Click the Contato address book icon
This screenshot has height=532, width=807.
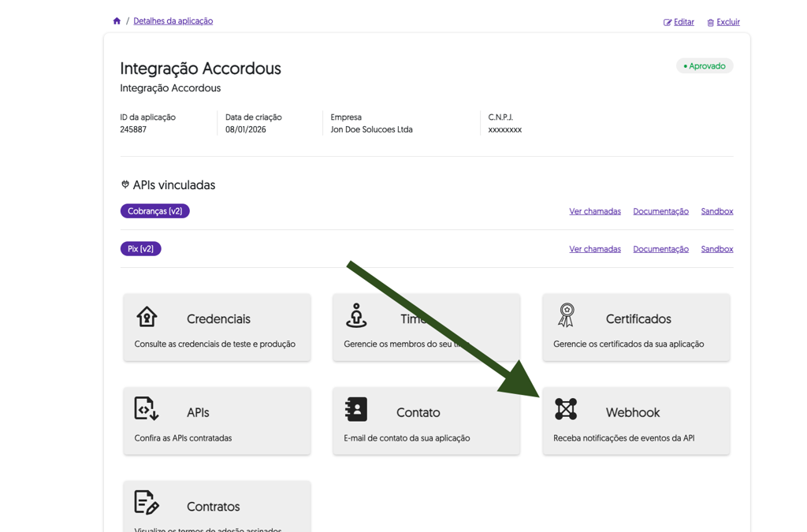click(x=356, y=410)
